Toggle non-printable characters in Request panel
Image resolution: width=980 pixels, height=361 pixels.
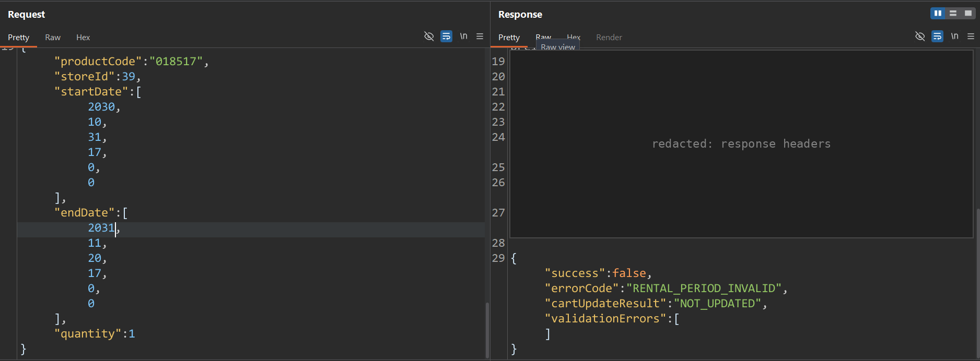[x=429, y=37]
